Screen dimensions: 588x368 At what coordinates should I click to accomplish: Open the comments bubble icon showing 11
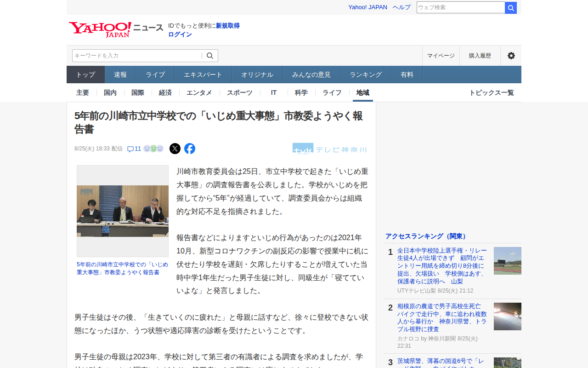[134, 149]
